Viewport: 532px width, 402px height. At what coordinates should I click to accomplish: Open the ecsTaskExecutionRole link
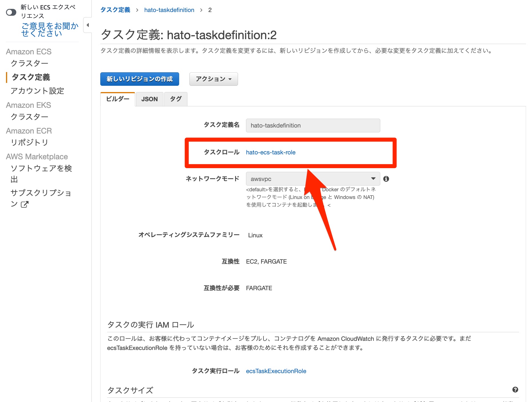tap(275, 371)
